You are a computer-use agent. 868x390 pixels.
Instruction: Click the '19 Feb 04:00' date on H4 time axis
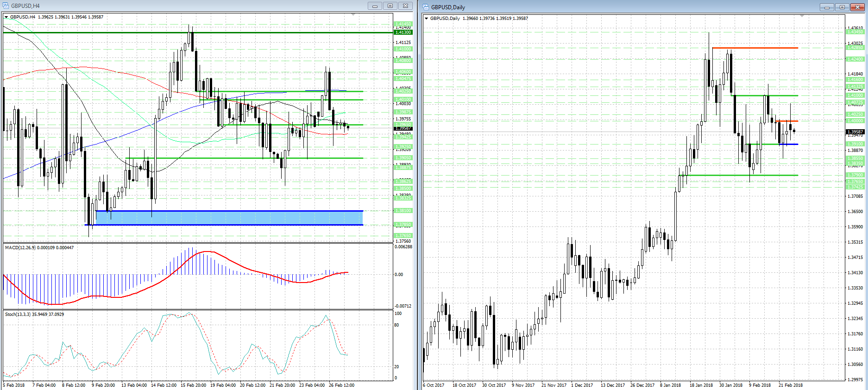(x=223, y=385)
